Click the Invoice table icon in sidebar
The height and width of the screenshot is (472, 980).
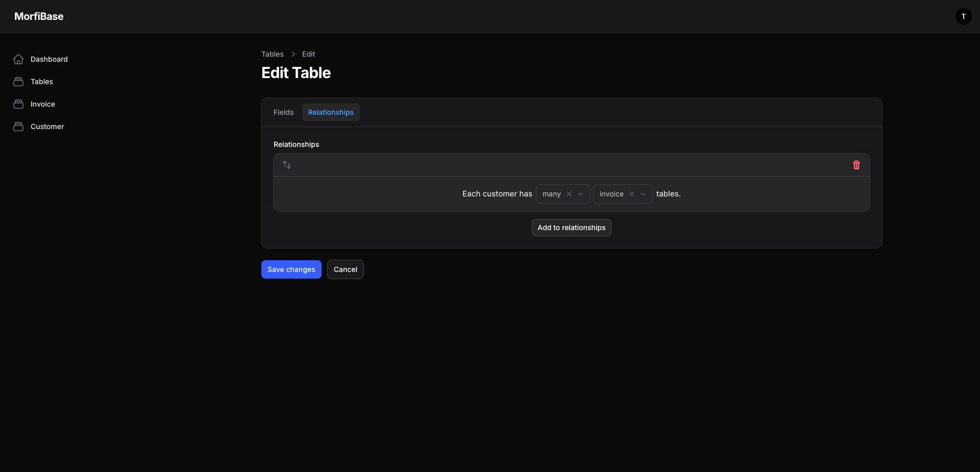pyautogui.click(x=18, y=104)
